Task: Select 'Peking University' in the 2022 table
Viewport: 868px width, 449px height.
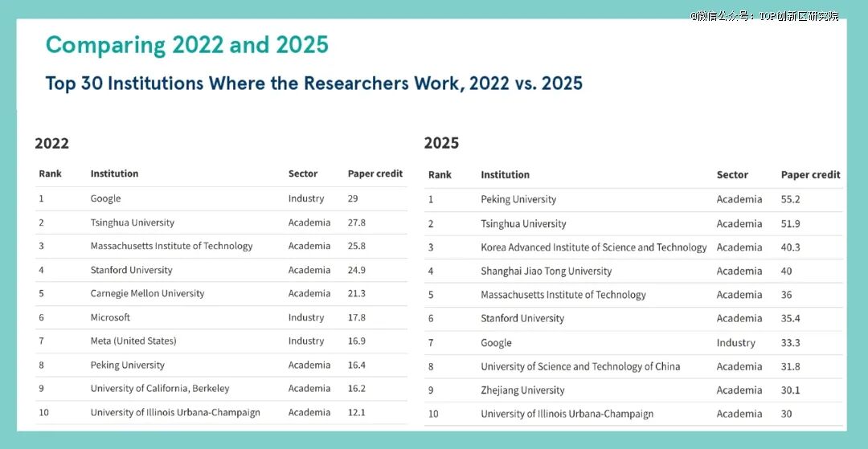Action: [128, 365]
